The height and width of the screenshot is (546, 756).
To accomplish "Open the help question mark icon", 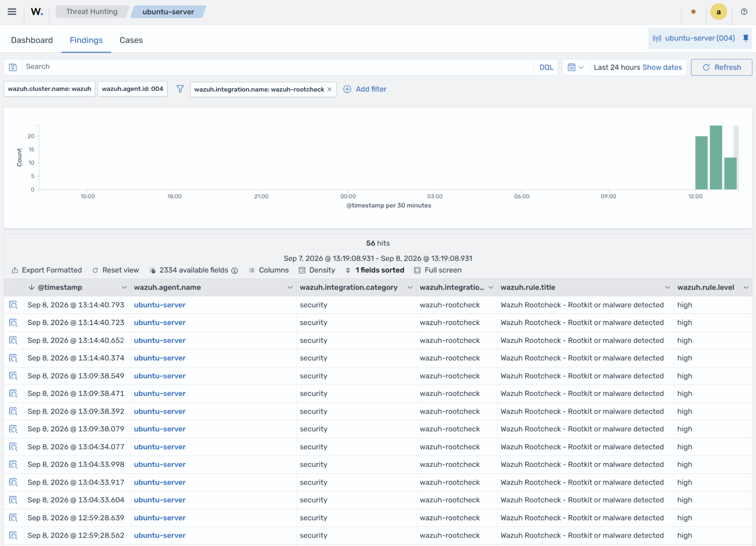I will [x=744, y=12].
